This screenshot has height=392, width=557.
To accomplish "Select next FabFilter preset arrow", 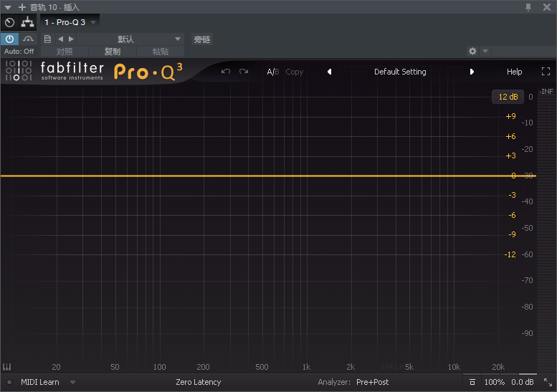I will coord(472,72).
